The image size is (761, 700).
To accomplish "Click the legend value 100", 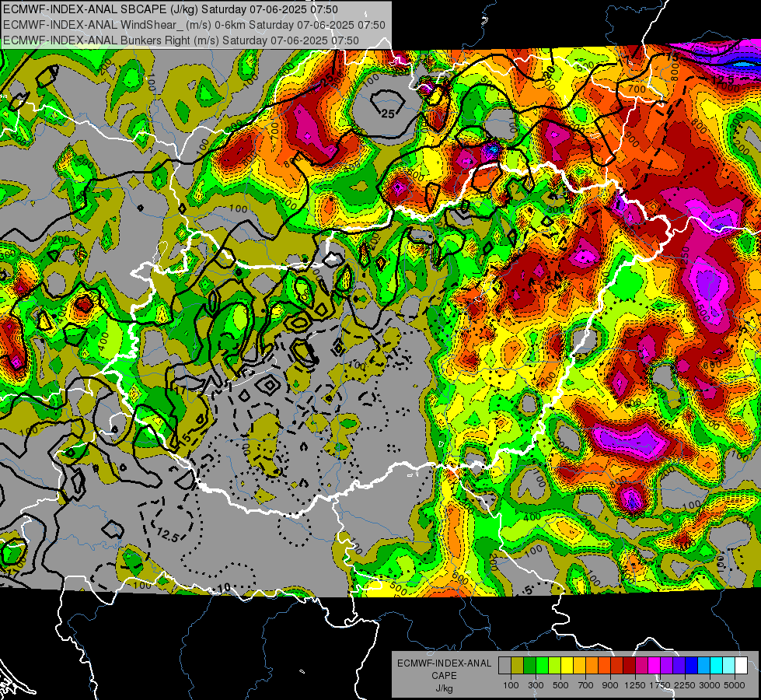I will (x=511, y=685).
